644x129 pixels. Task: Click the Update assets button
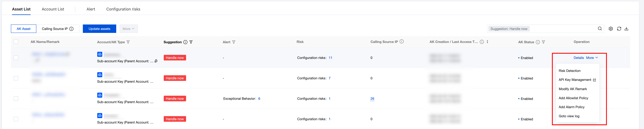point(99,29)
